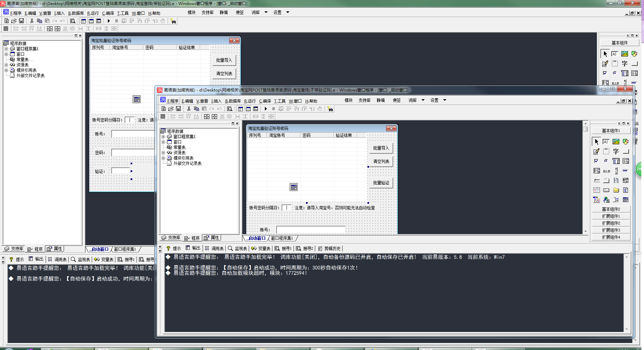
Task: Select network globe component in front component box
Action: [606, 200]
